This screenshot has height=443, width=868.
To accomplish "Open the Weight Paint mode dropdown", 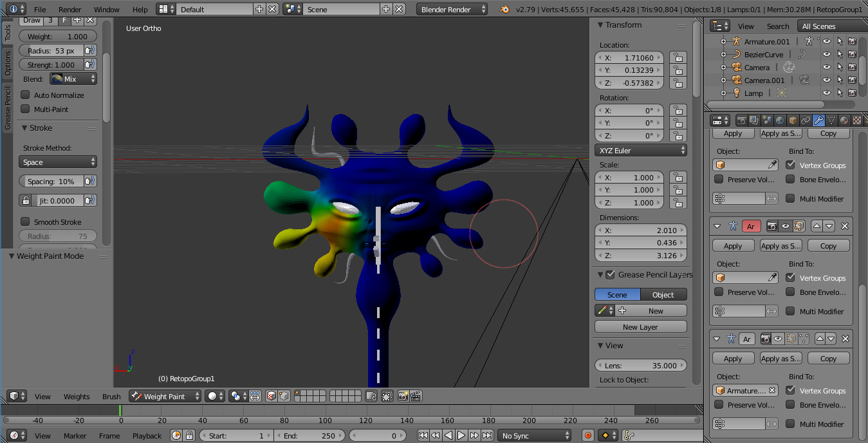I will 165,397.
